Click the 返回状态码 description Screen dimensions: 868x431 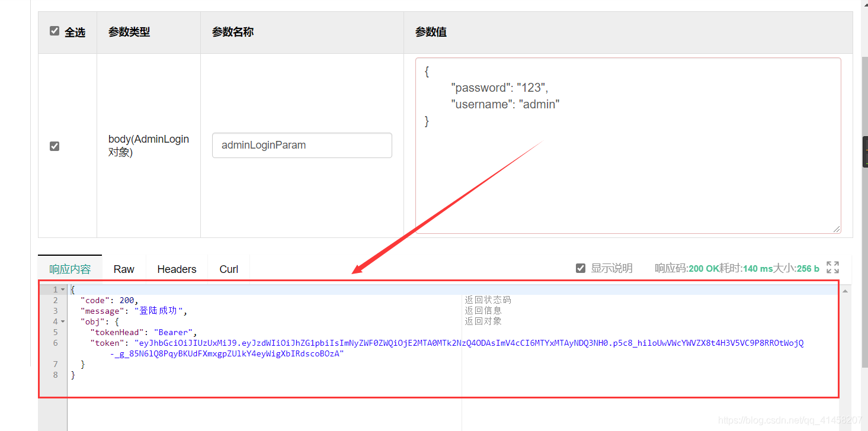pyautogui.click(x=488, y=300)
